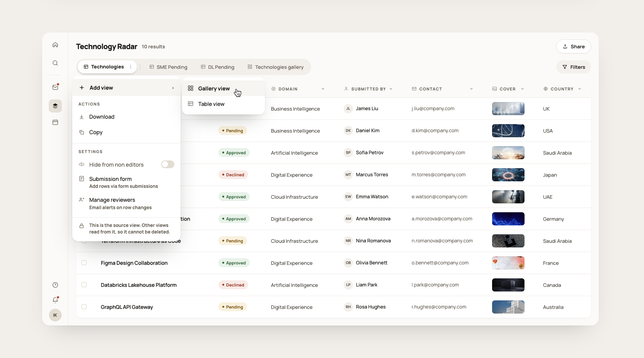Check the Databricks Lakehouse Platform row checkbox
The height and width of the screenshot is (358, 644).
(x=84, y=285)
